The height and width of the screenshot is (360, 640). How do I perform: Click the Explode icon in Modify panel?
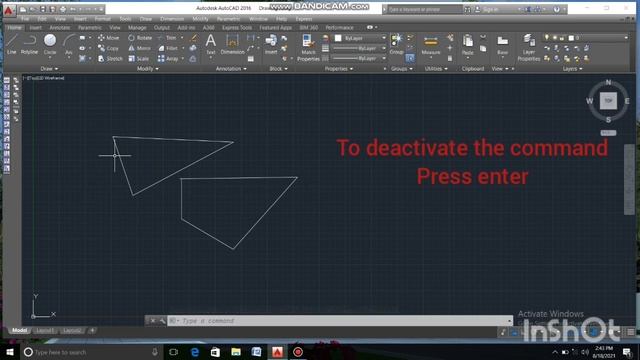pyautogui.click(x=193, y=48)
